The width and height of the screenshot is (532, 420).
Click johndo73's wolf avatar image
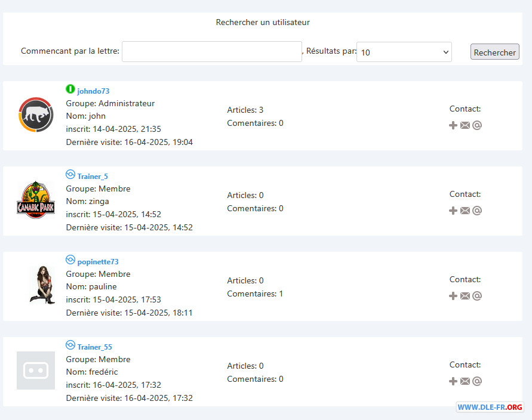click(x=36, y=115)
